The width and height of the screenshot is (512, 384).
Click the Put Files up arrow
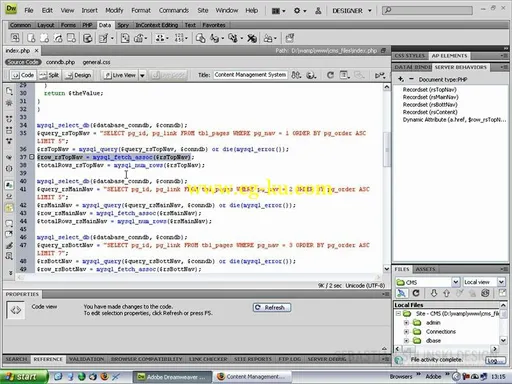pyautogui.click(x=446, y=293)
